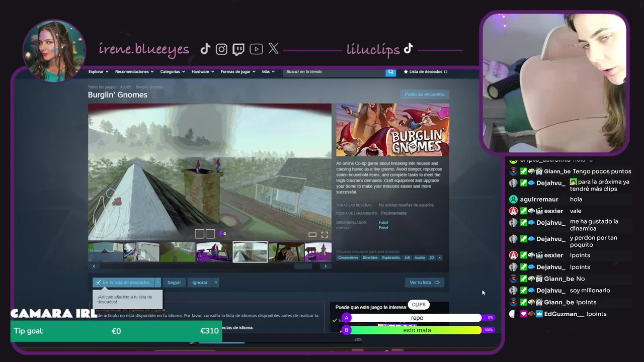Screen dimensions: 644x362
Task: Select the 3D tag
Action: click(431, 257)
